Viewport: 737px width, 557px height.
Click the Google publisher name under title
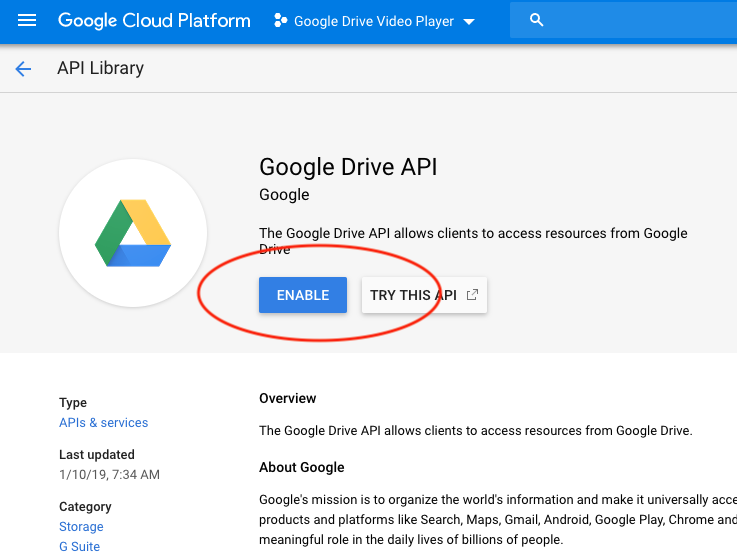point(284,195)
